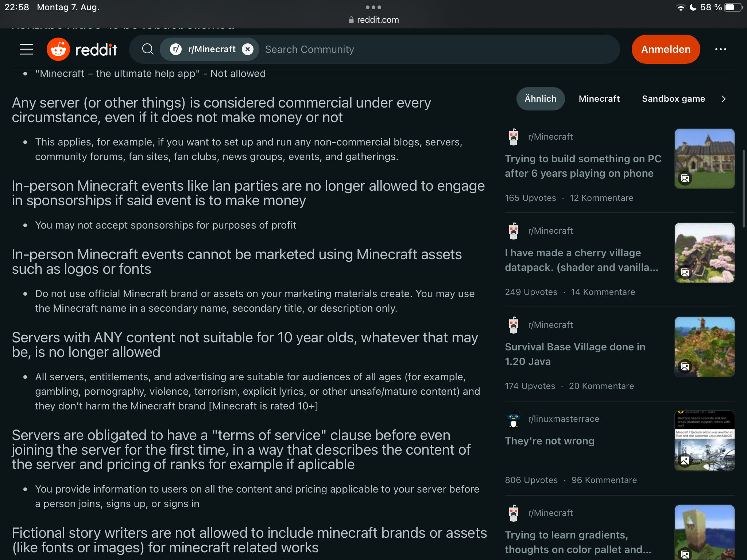Image resolution: width=747 pixels, height=560 pixels.
Task: Open the Survival Base Village post
Action: [x=575, y=354]
